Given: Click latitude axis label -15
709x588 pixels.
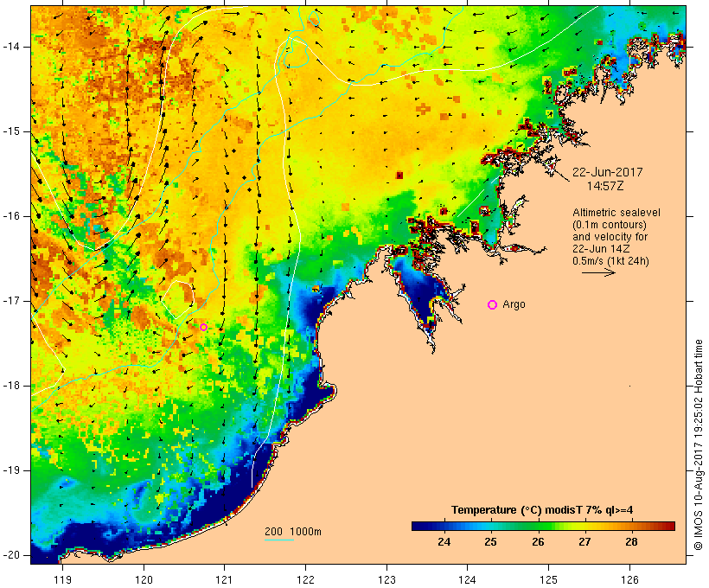Looking at the screenshot, I should pyautogui.click(x=10, y=131).
